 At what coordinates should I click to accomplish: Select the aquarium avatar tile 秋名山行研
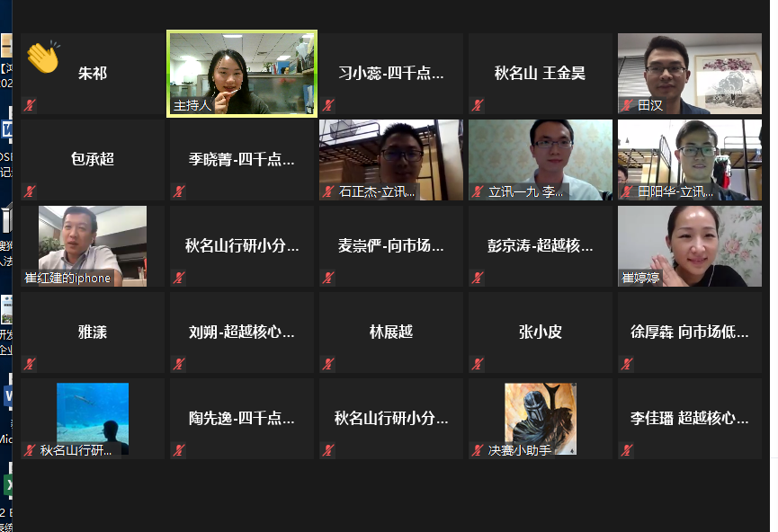coord(93,419)
